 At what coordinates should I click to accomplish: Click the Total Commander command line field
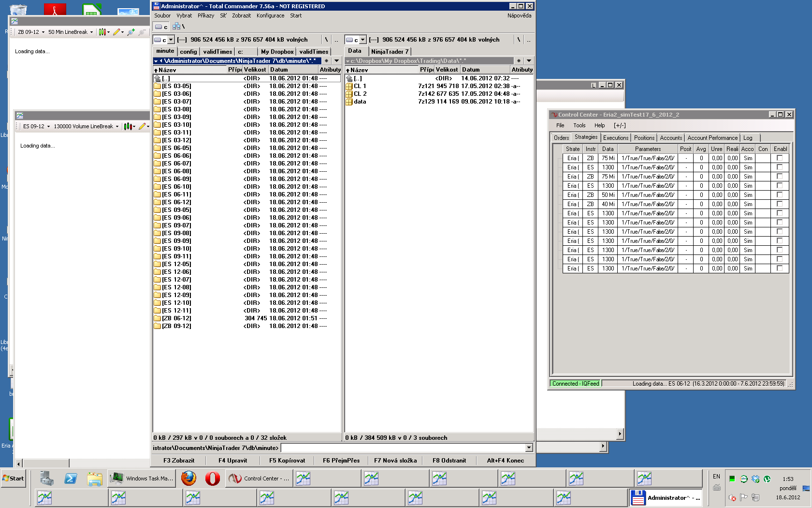click(403, 448)
